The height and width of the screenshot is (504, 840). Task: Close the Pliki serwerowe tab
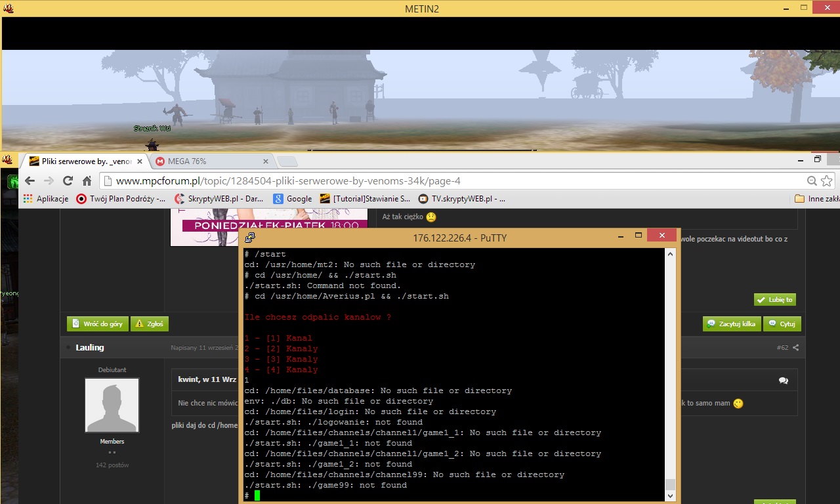[x=140, y=161]
